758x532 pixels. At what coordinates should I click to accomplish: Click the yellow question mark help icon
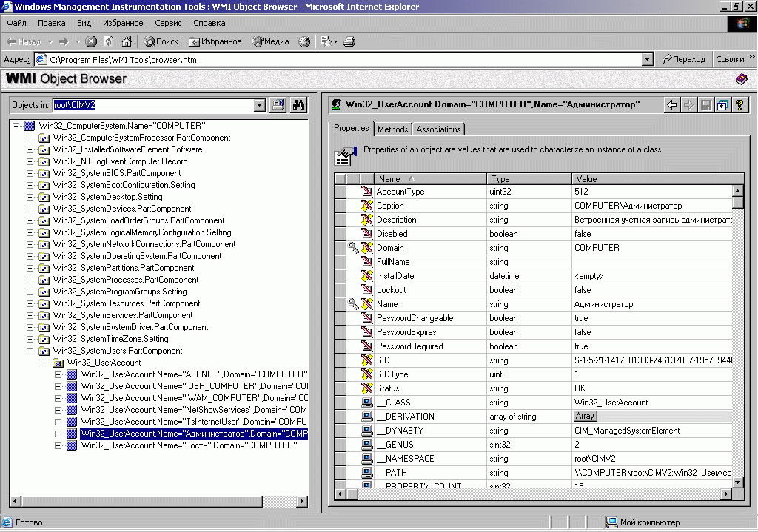click(x=739, y=105)
